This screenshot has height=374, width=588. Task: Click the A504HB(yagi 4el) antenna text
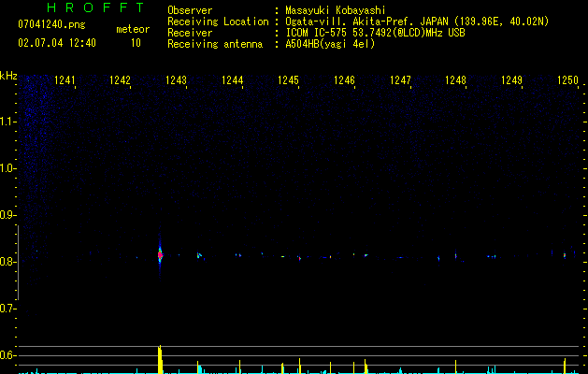[330, 44]
